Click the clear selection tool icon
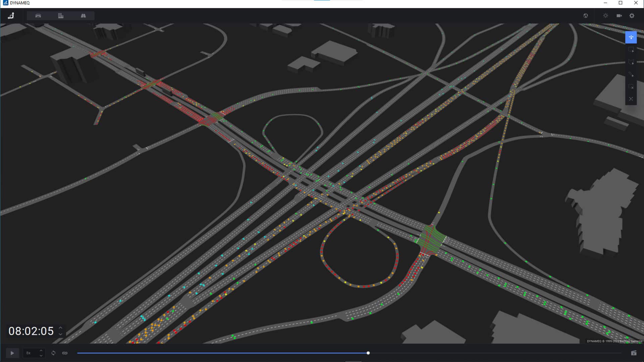The width and height of the screenshot is (644, 362). (631, 87)
